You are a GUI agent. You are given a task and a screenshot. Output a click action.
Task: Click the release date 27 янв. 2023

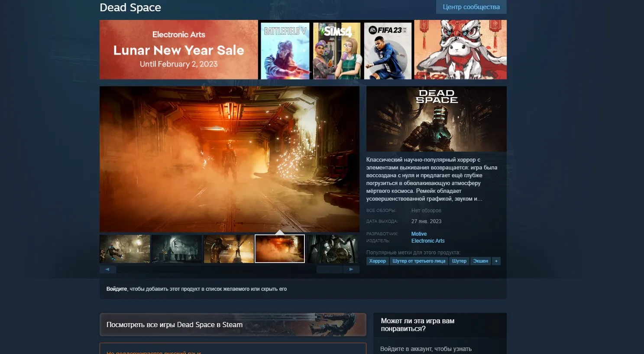coord(427,221)
